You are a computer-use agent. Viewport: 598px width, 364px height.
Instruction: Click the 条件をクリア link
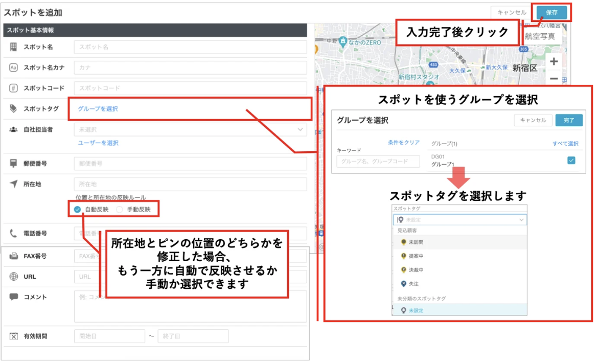pos(403,142)
